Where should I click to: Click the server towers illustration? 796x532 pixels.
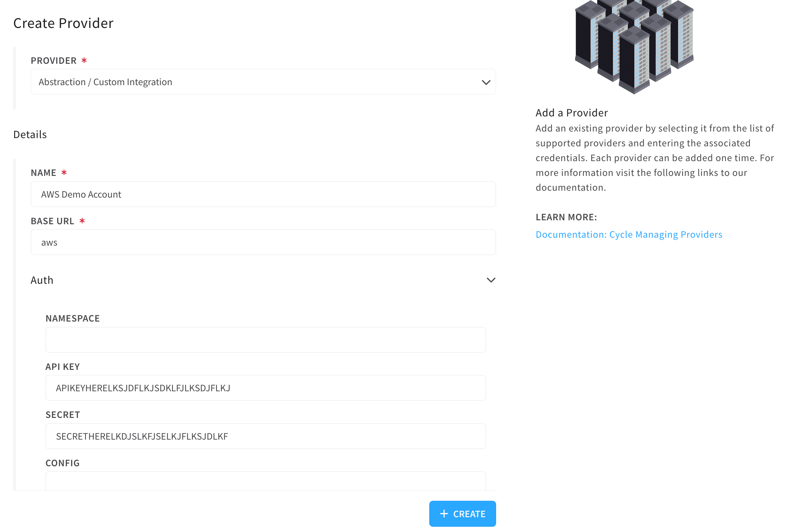pyautogui.click(x=634, y=47)
